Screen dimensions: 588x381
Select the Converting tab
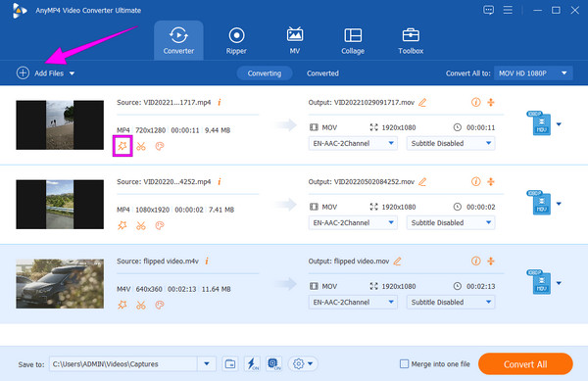(x=265, y=73)
